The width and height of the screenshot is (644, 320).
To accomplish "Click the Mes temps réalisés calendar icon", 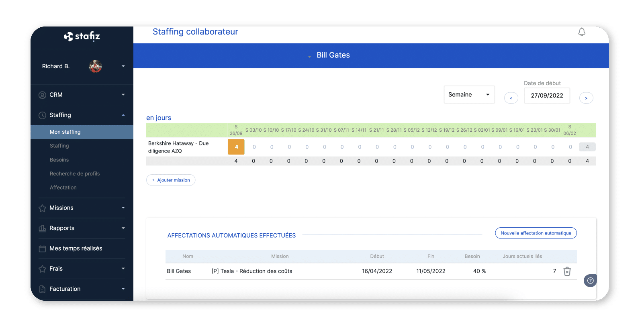I will pos(42,249).
